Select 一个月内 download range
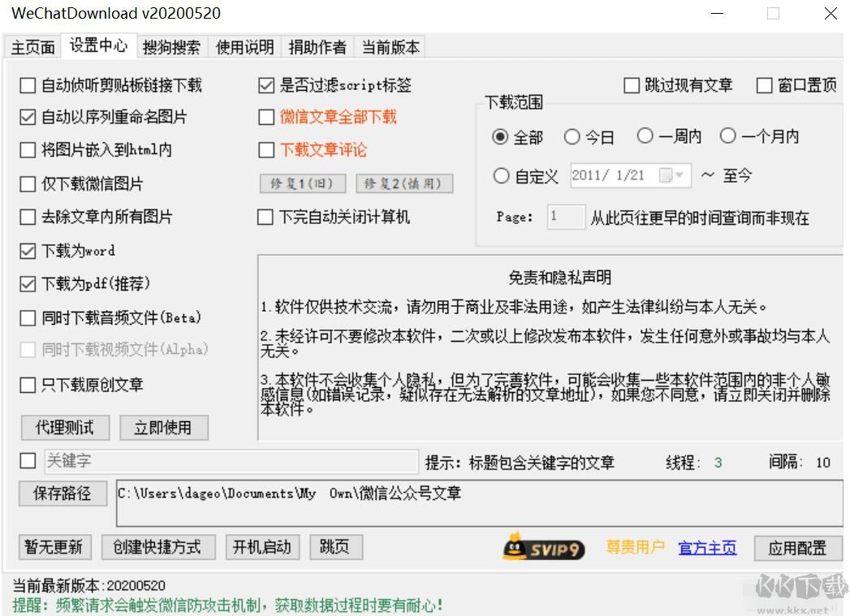 point(727,136)
